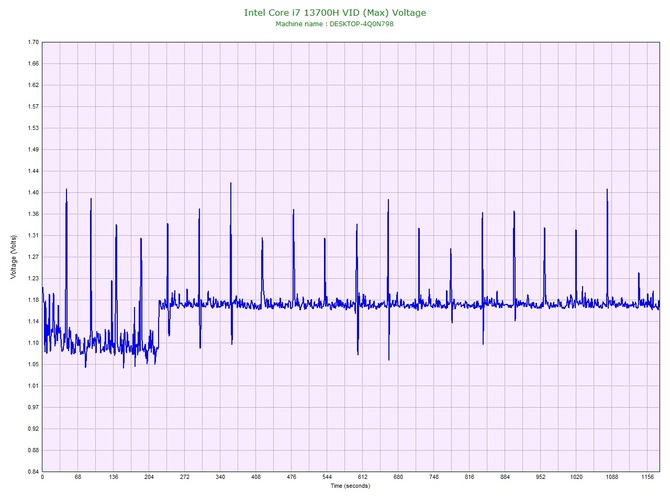670x503 pixels.
Task: Click the voltage spike peak near 1080 seconds
Action: pyautogui.click(x=607, y=190)
